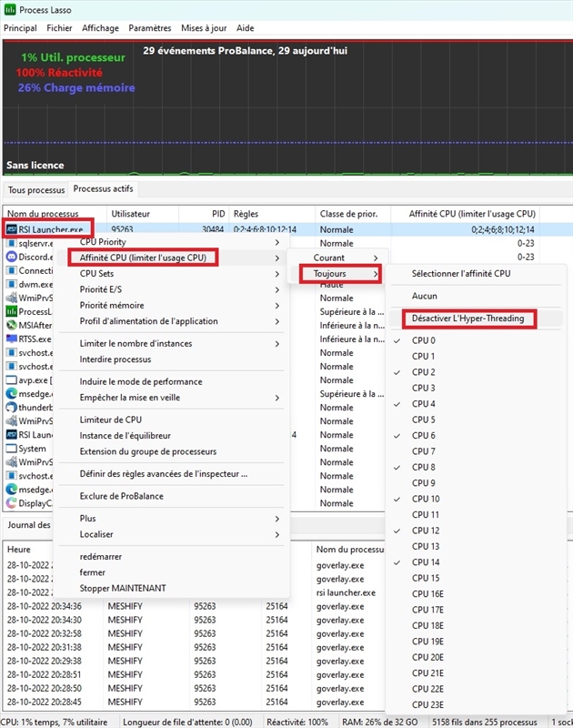Choose Désactiver L'Hyper-Threading option
This screenshot has height=728, width=573.
[467, 318]
